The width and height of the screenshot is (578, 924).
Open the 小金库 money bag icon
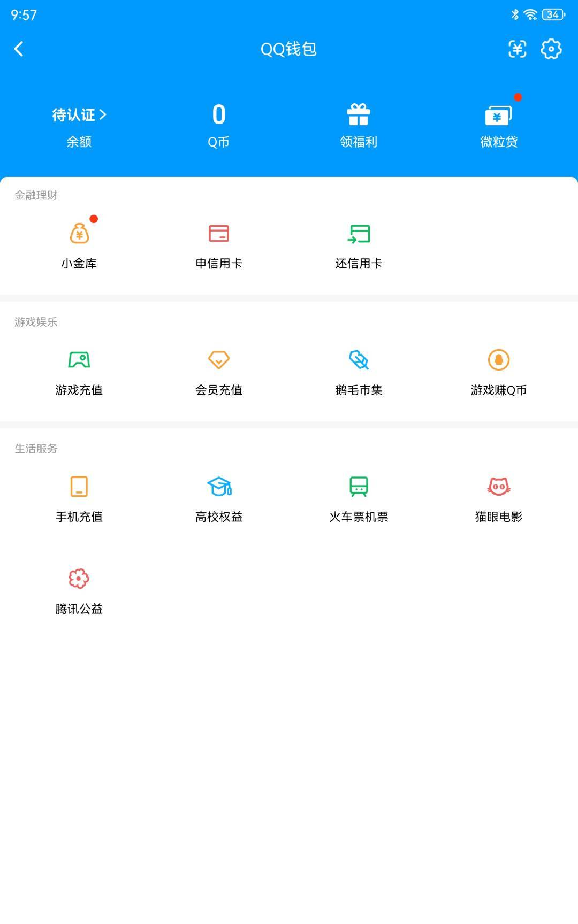(79, 234)
